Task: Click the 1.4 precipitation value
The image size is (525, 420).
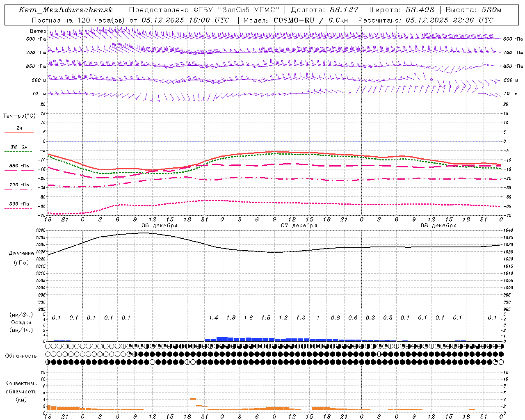Action: coord(213,318)
